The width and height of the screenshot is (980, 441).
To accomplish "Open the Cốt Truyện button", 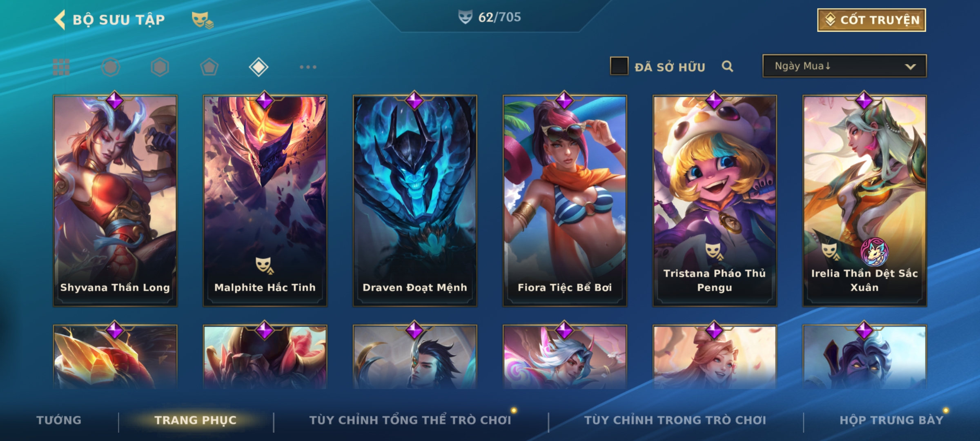I will (871, 20).
